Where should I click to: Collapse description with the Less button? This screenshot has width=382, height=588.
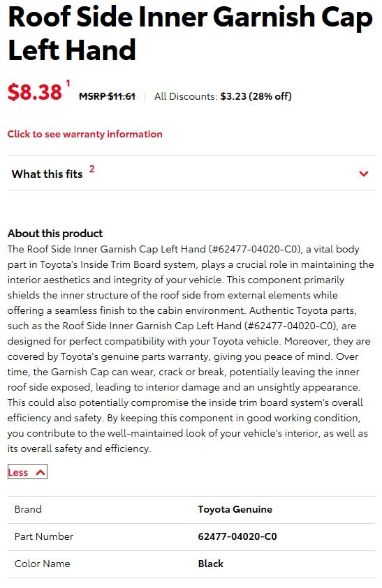click(x=27, y=472)
